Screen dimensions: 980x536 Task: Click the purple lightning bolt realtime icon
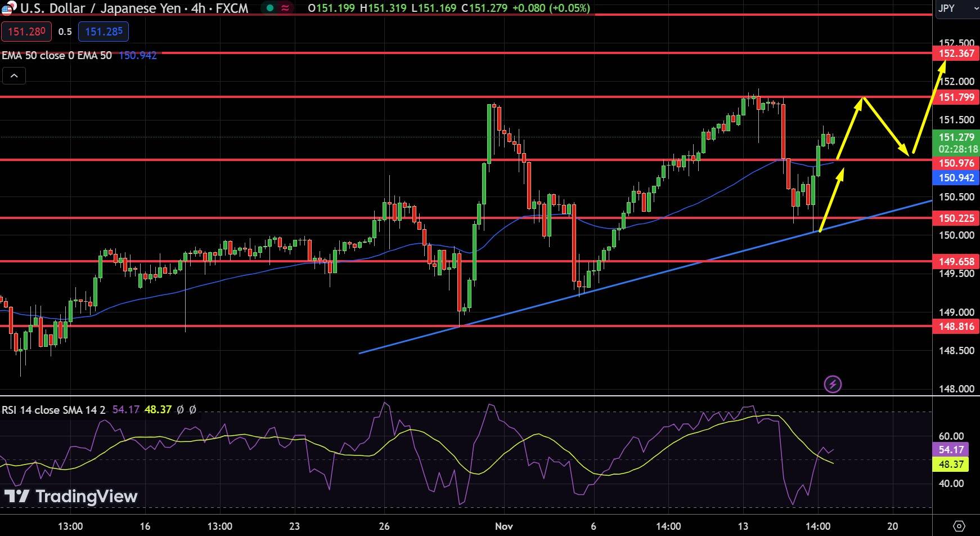pyautogui.click(x=833, y=385)
